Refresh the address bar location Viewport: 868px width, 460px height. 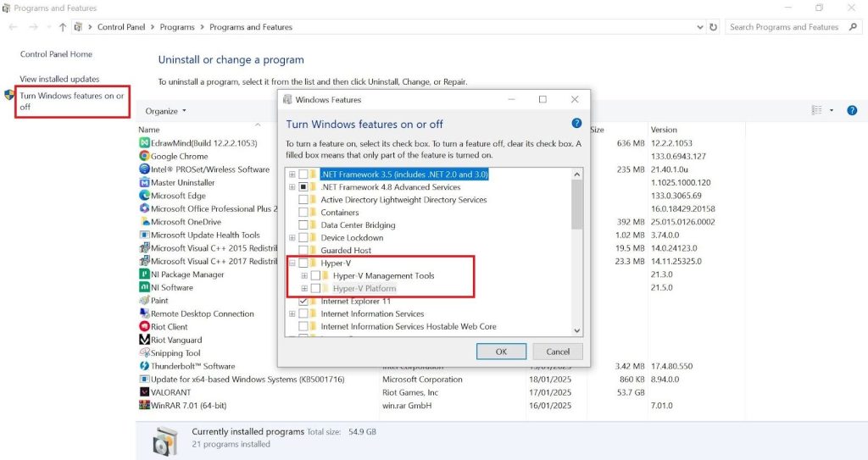point(713,27)
